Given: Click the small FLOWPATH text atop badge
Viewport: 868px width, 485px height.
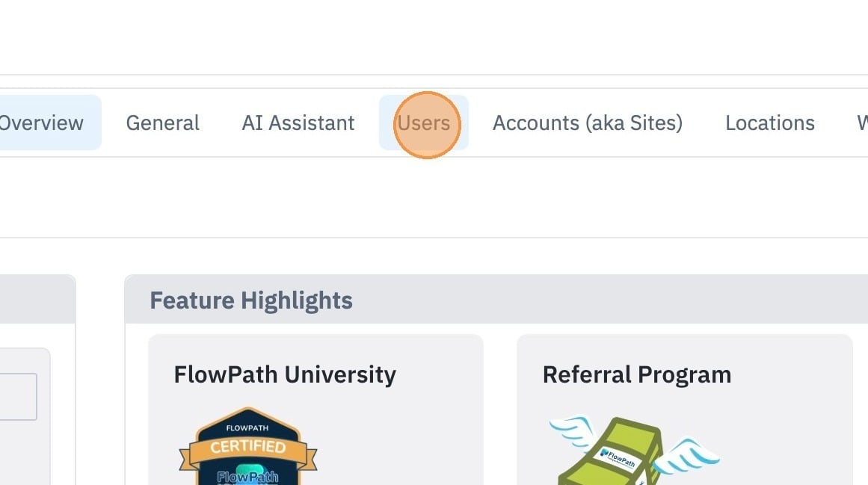Looking at the screenshot, I should click(x=247, y=428).
